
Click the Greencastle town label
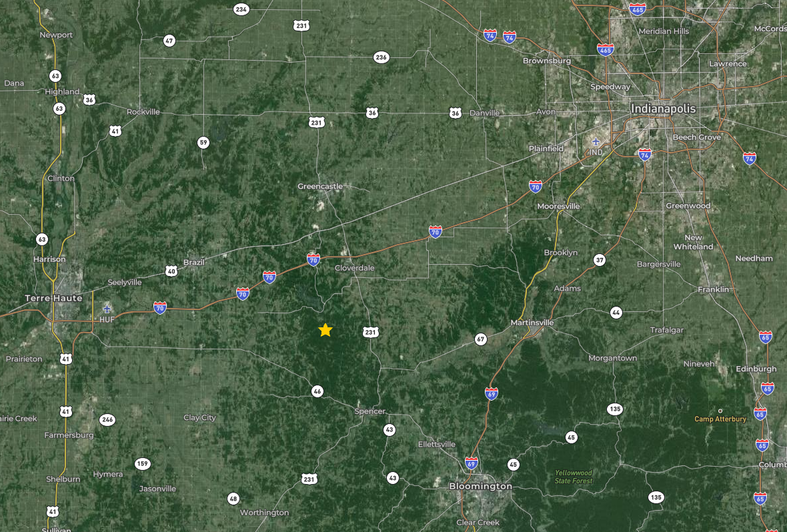[x=320, y=186]
